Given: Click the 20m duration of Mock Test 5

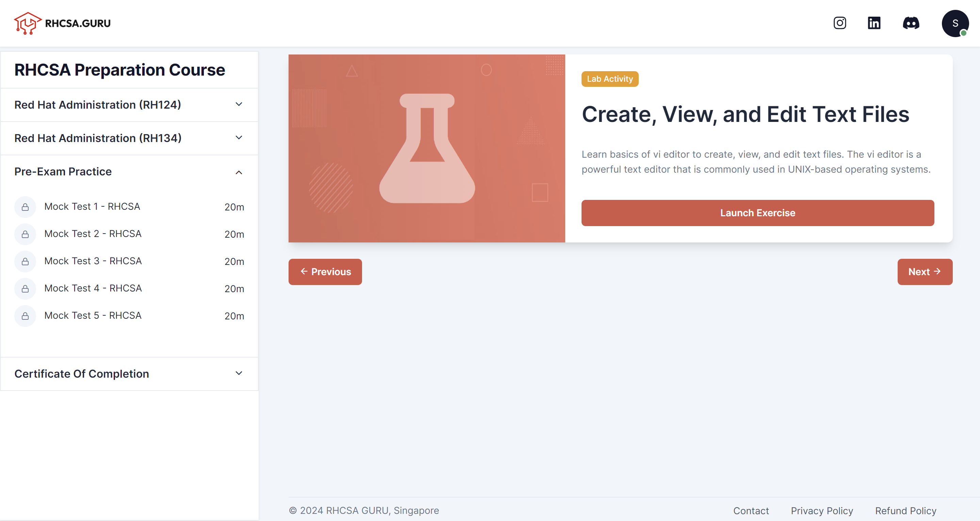Looking at the screenshot, I should click(x=234, y=316).
